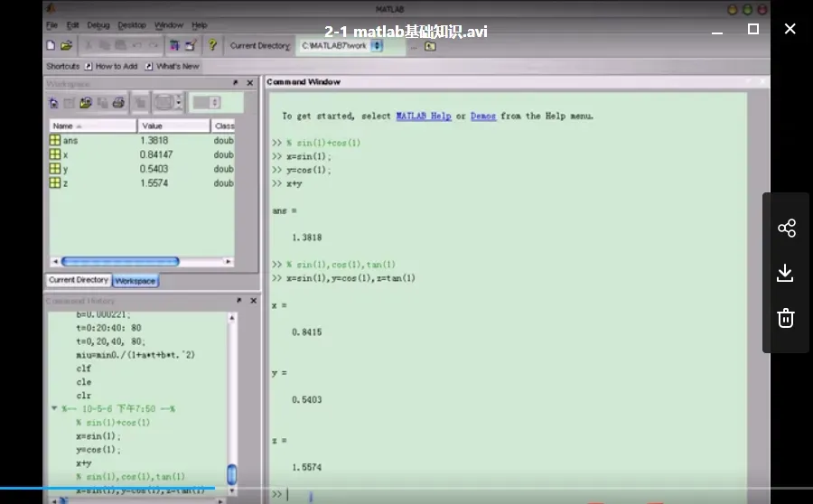Click the trash delete icon on video player
The image size is (813, 504).
point(786,318)
